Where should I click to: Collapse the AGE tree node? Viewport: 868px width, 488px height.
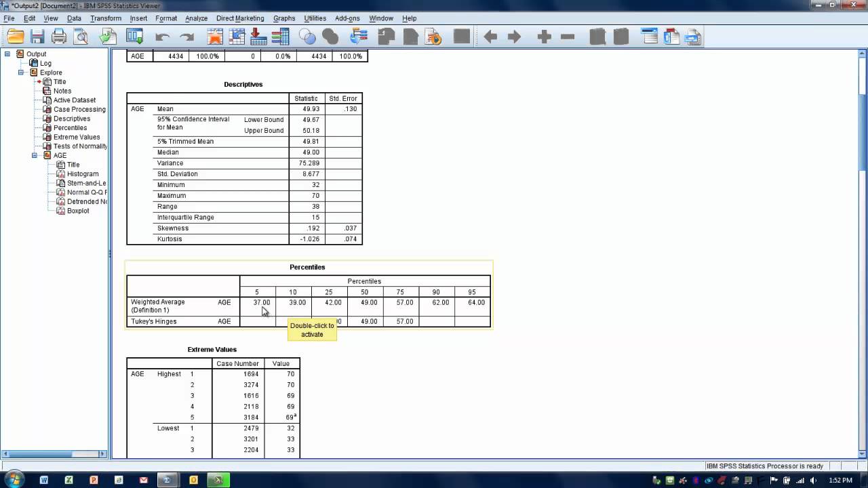tap(35, 155)
